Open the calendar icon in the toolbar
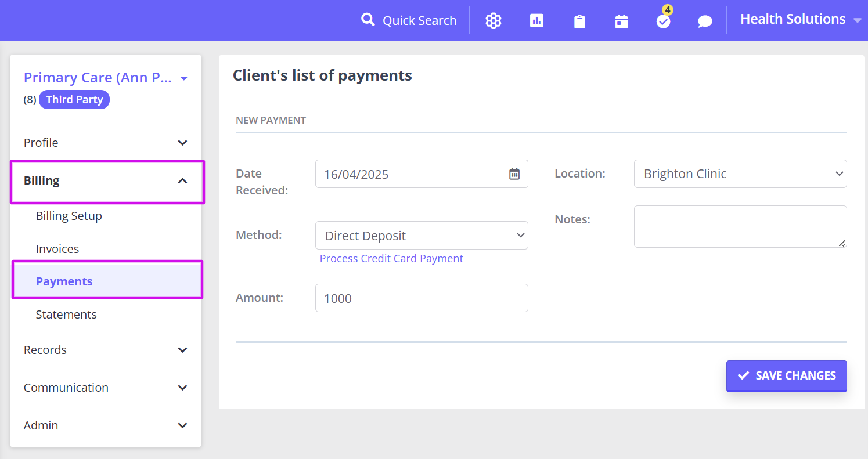The width and height of the screenshot is (868, 459). [x=621, y=21]
